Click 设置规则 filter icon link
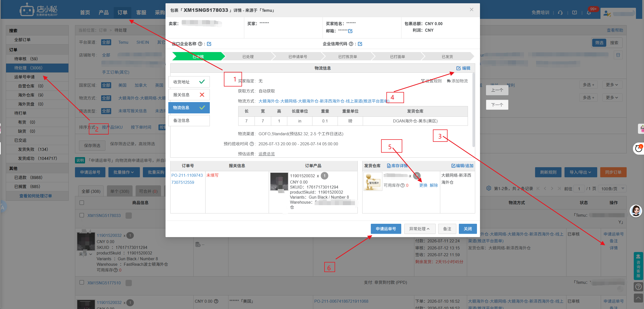Screen dimensions: 644x309 [x=431, y=81]
